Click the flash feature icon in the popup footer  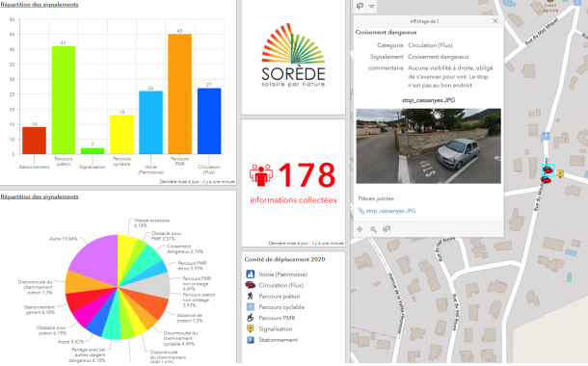click(387, 229)
